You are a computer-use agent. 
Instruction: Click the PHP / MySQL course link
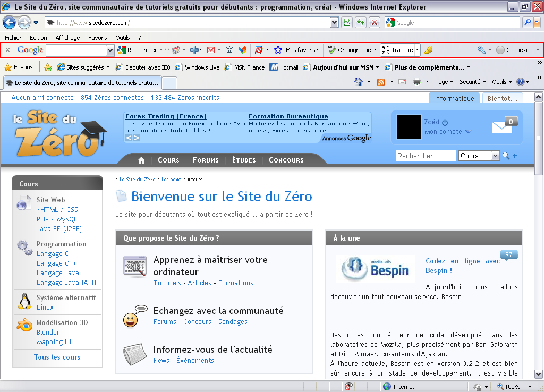pyautogui.click(x=57, y=219)
